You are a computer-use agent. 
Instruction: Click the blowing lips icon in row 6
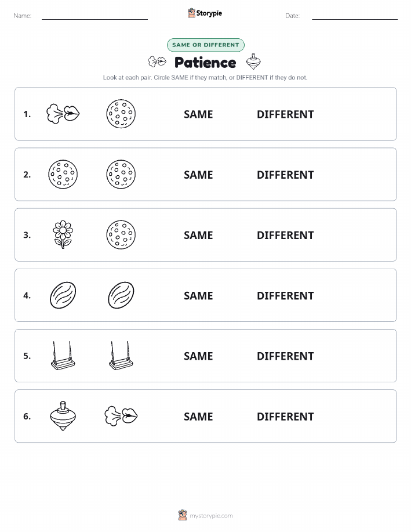[x=121, y=416]
